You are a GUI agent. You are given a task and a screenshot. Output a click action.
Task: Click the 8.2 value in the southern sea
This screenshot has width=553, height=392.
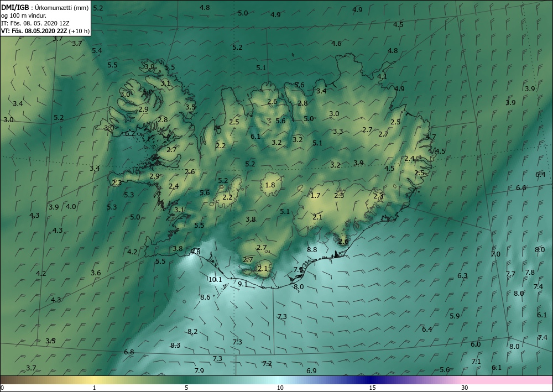(192, 332)
